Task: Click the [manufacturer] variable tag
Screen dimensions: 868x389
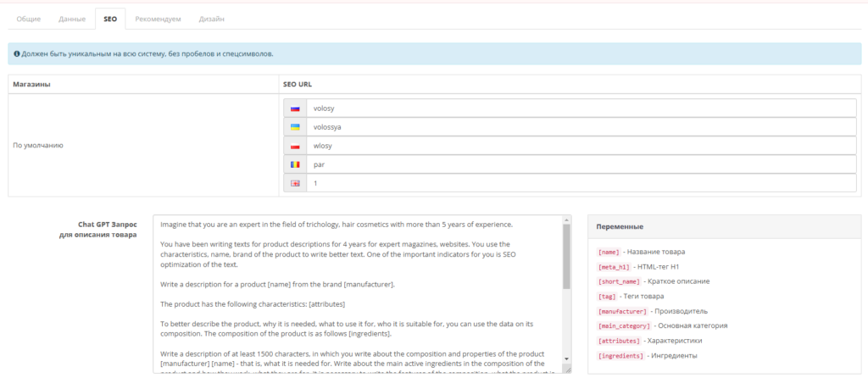Action: coord(622,311)
